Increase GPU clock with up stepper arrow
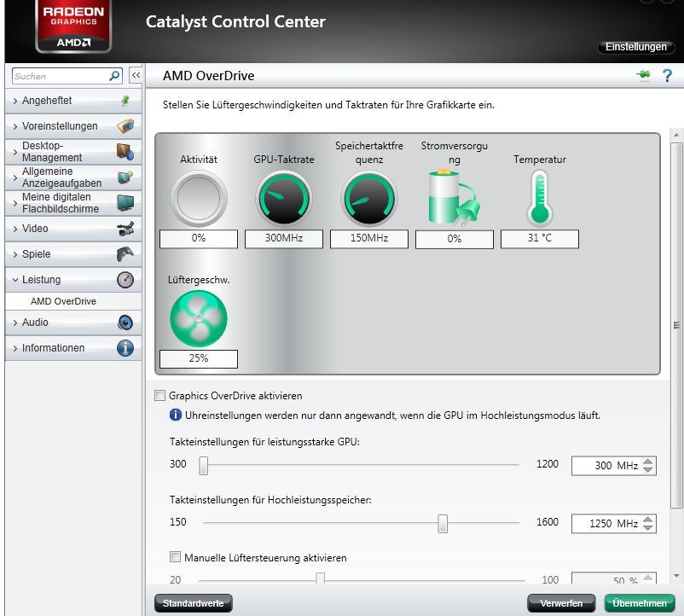684x616 pixels. 648,462
